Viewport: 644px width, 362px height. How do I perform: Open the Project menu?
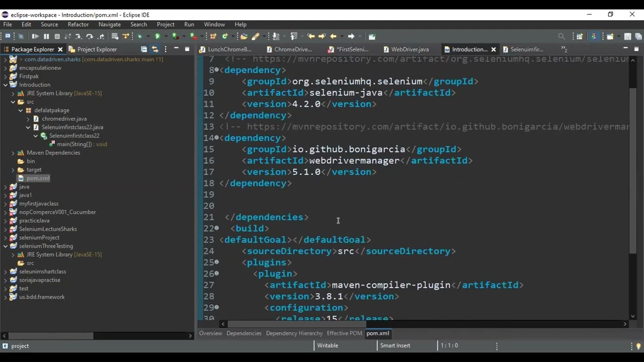coord(166,24)
